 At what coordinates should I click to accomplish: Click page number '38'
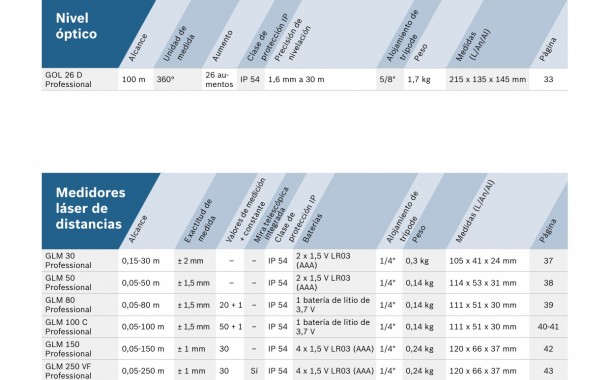(548, 283)
